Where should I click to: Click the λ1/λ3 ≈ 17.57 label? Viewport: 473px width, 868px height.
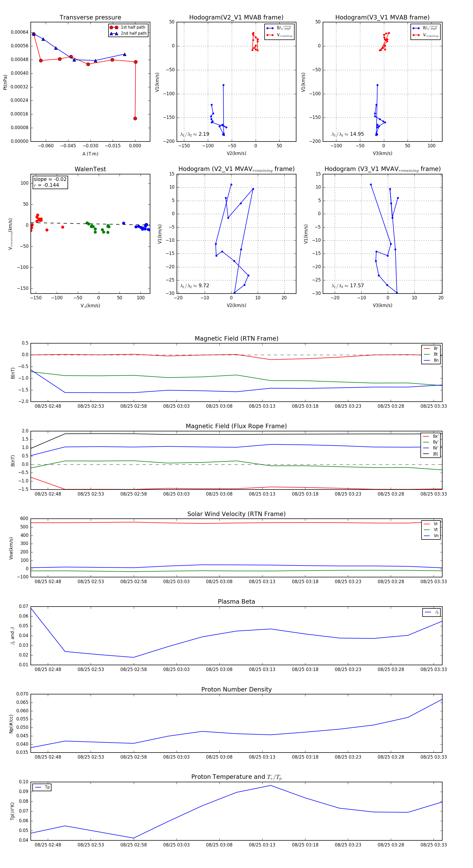pyautogui.click(x=348, y=286)
